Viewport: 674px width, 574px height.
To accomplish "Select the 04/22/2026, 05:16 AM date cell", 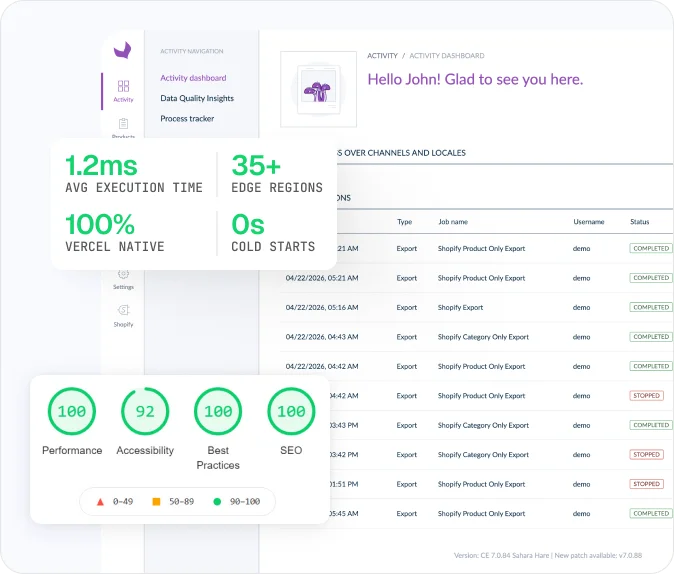I will pyautogui.click(x=322, y=307).
